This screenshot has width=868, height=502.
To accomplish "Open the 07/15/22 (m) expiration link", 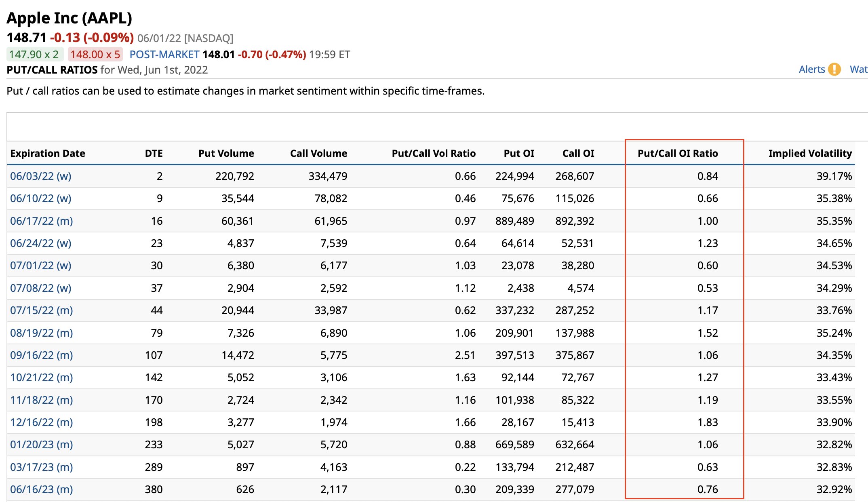I will click(x=42, y=310).
